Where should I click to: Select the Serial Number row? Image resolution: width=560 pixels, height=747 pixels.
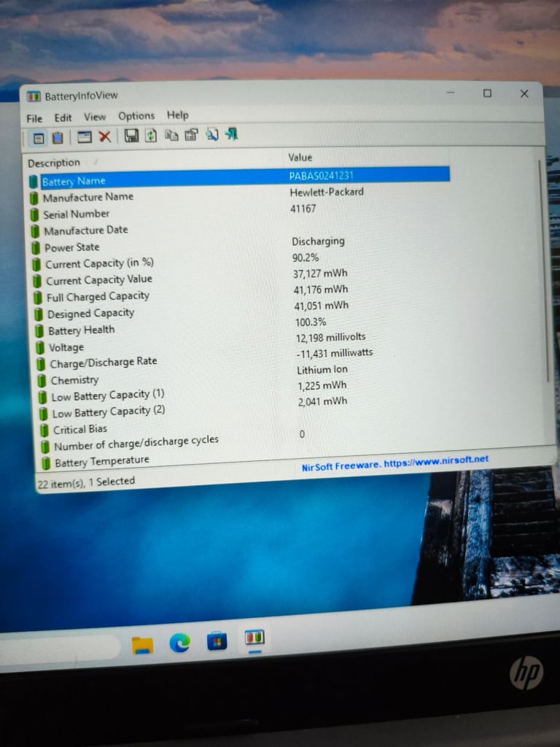tap(240, 211)
